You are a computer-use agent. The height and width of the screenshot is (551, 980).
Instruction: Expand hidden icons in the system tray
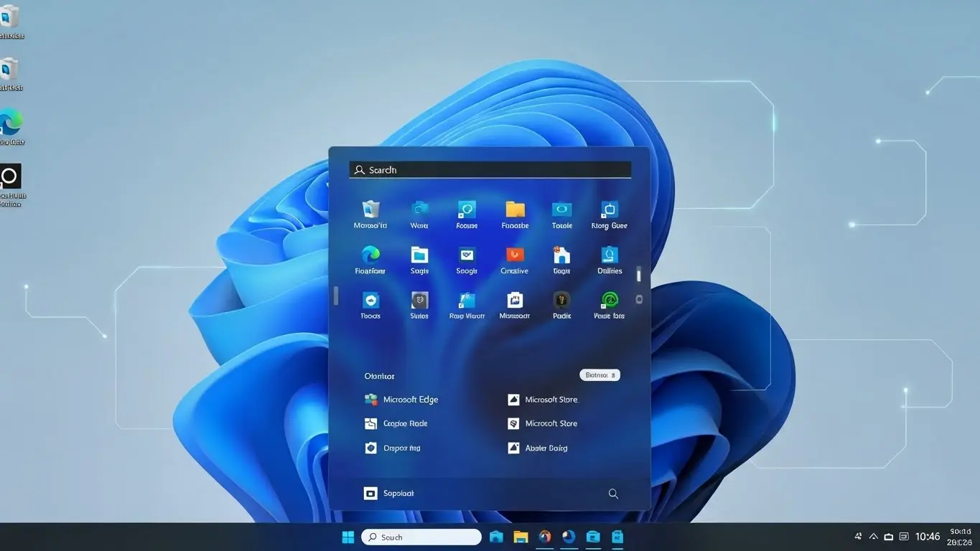click(873, 536)
